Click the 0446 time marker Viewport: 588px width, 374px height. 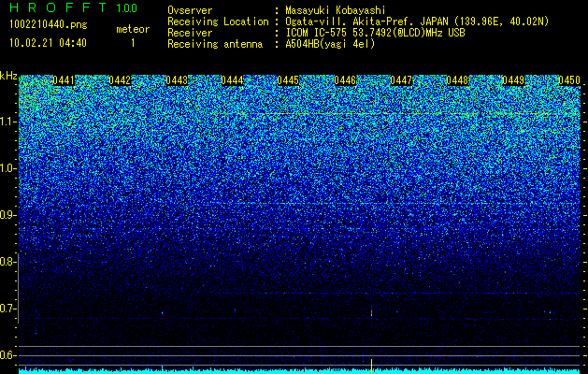click(345, 80)
